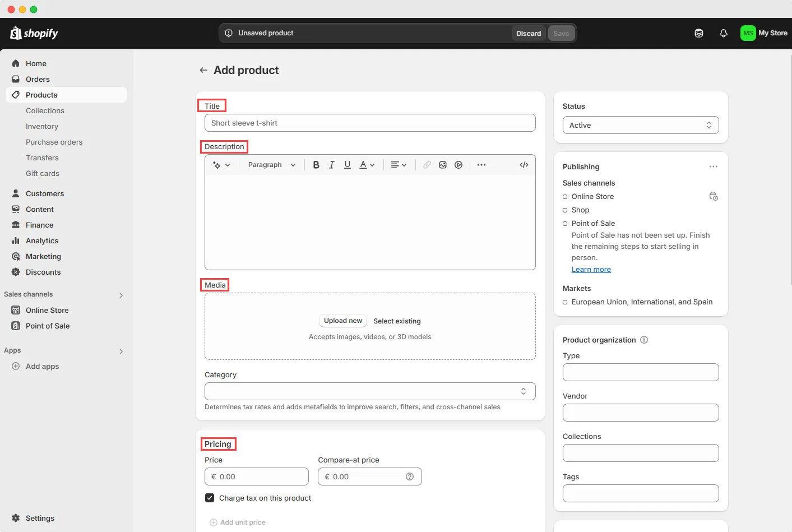Enable the Online Store sales channel
792x532 pixels.
[564, 196]
